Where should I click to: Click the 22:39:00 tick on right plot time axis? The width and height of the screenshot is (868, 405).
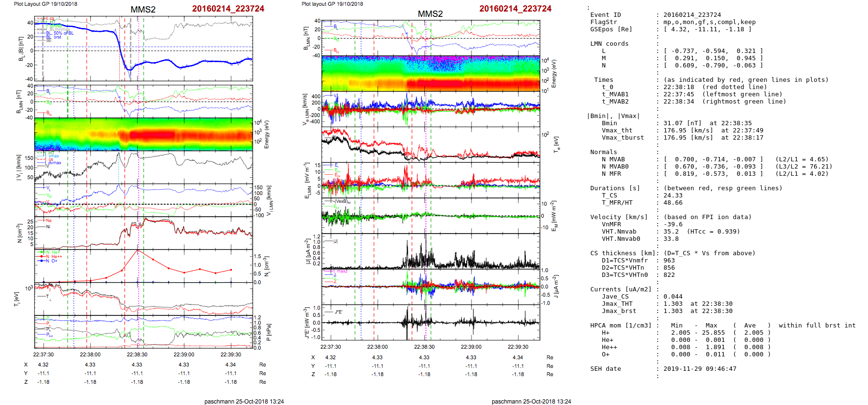pos(471,347)
